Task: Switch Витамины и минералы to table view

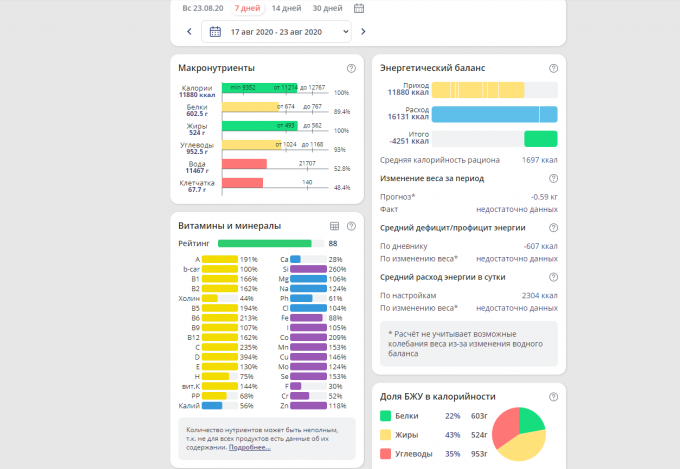Action: click(x=335, y=226)
